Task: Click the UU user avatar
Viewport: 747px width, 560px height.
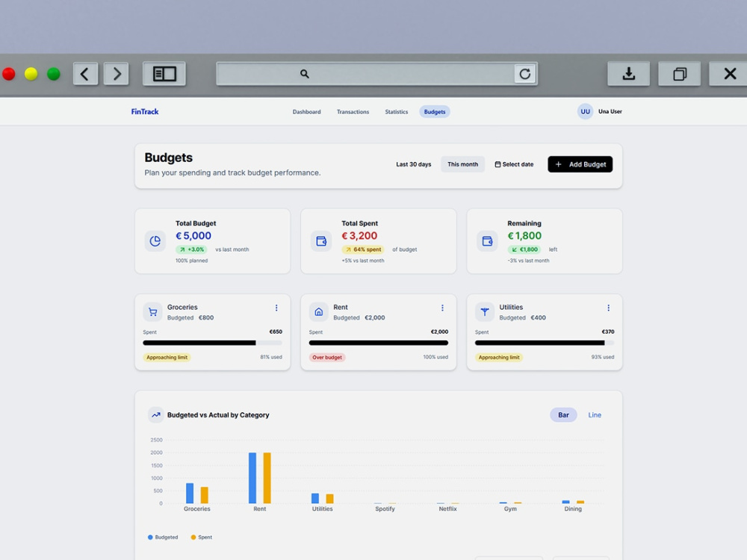Action: coord(585,111)
